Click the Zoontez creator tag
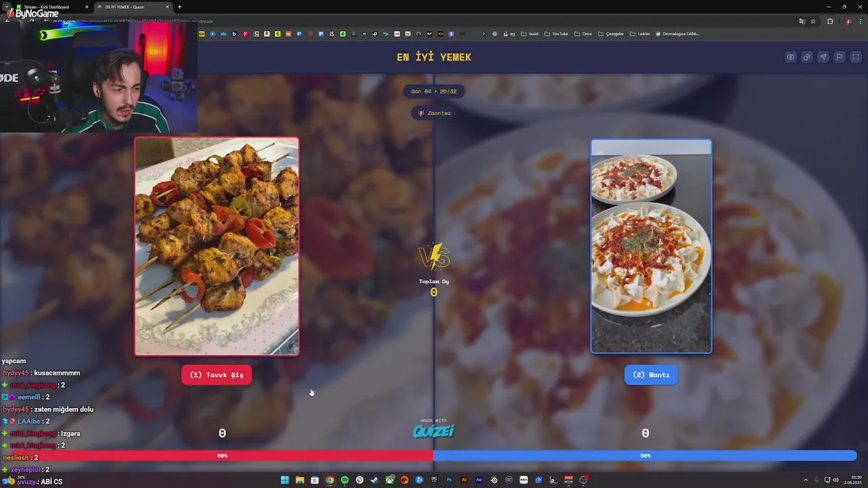The height and width of the screenshot is (488, 868). [434, 113]
